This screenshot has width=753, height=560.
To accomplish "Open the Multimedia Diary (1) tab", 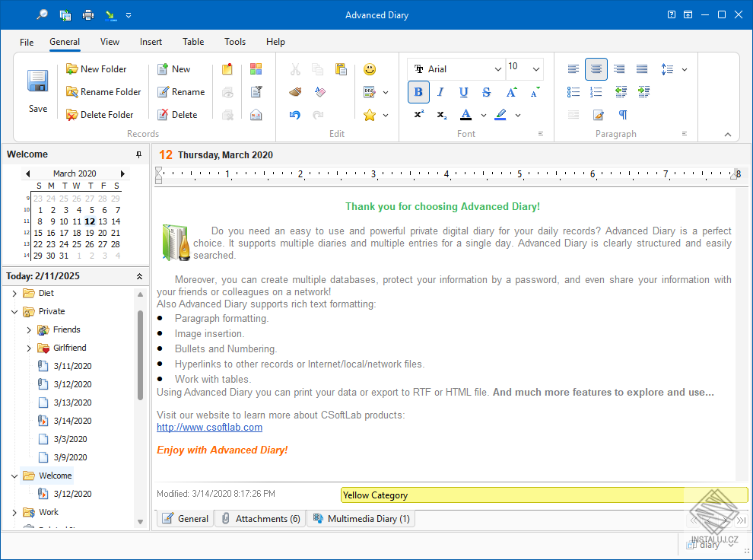I will [x=361, y=519].
